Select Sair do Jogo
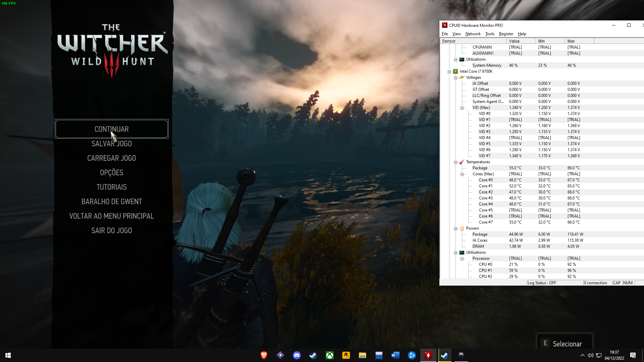Screen dimensions: 644x362 (112, 231)
